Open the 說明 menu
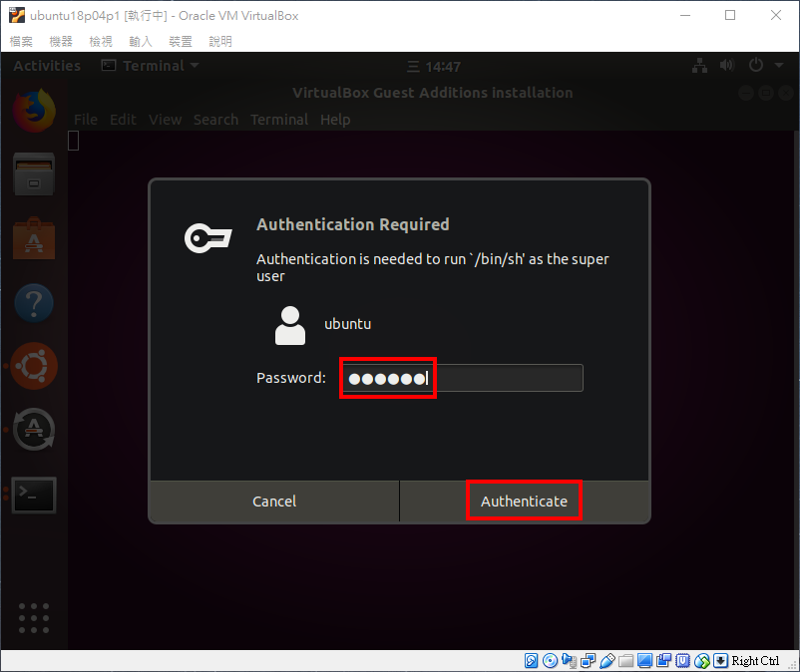This screenshot has height=672, width=800. (x=219, y=41)
